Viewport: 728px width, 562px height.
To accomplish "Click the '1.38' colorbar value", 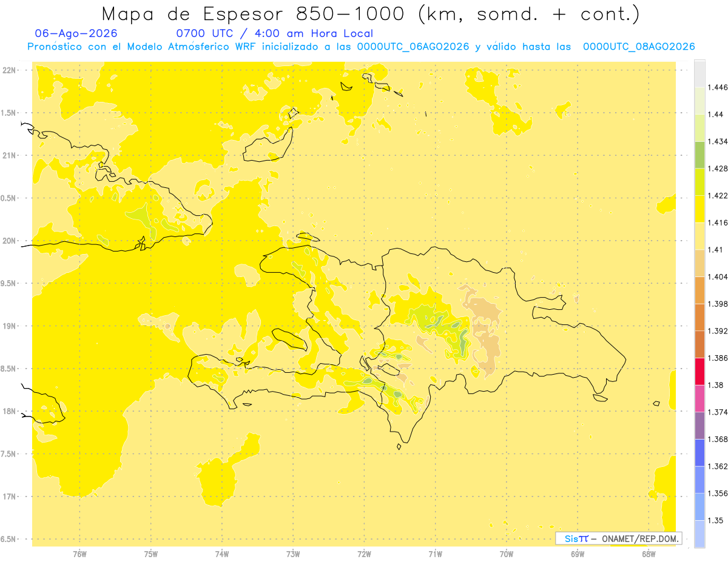I will pyautogui.click(x=715, y=385).
